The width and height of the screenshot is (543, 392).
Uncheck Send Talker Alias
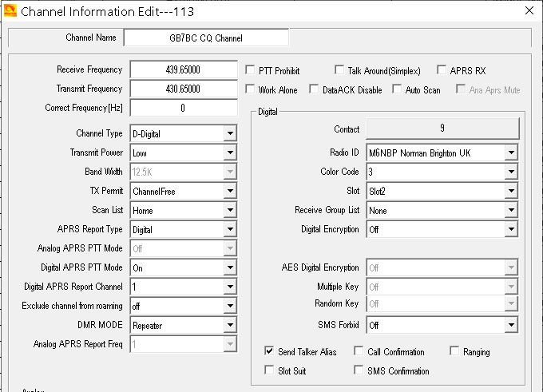pyautogui.click(x=269, y=351)
